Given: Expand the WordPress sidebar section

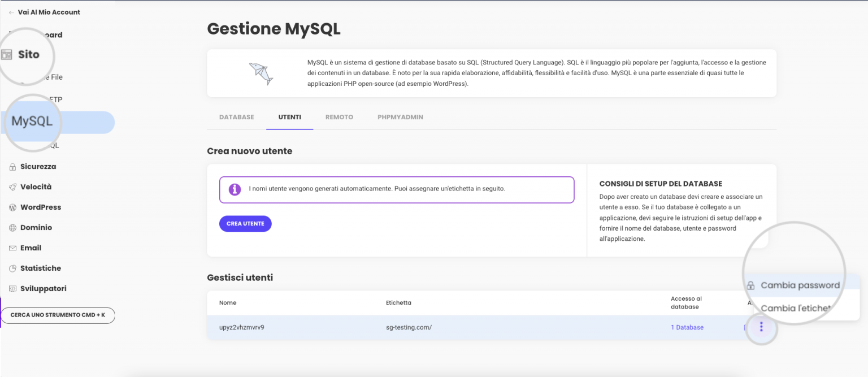Looking at the screenshot, I should click(41, 207).
